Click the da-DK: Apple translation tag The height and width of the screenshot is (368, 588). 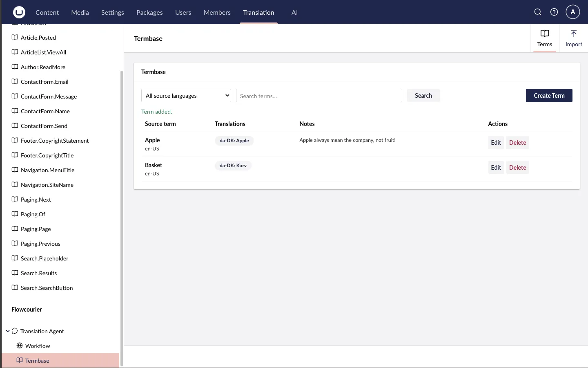click(234, 141)
